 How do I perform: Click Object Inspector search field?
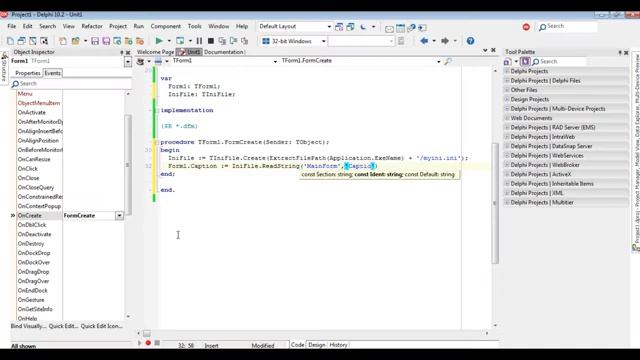pos(71,83)
